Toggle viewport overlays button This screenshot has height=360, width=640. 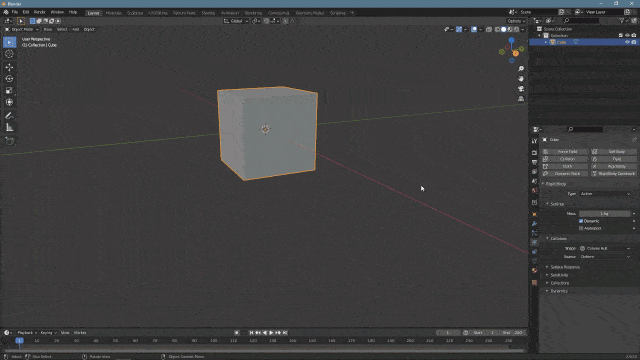click(x=474, y=29)
